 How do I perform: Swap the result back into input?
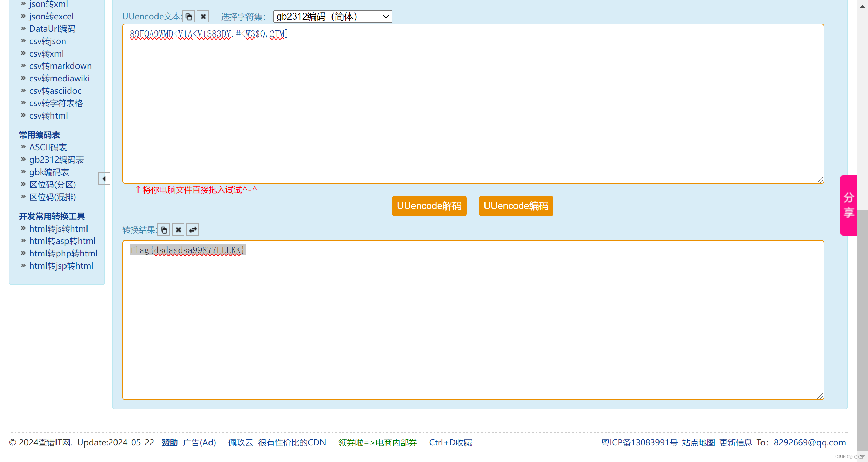(193, 229)
